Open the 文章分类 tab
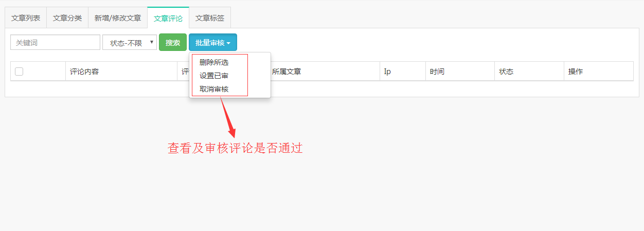The width and height of the screenshot is (644, 231). tap(67, 18)
